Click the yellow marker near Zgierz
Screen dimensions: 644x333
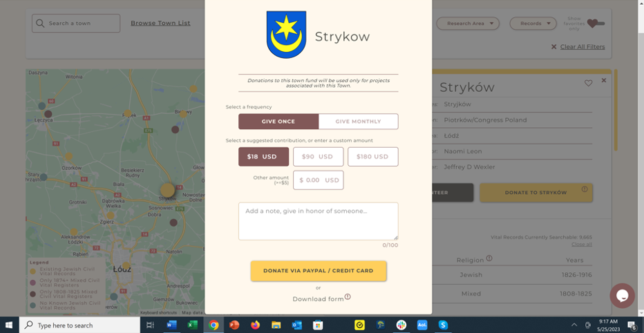click(111, 216)
